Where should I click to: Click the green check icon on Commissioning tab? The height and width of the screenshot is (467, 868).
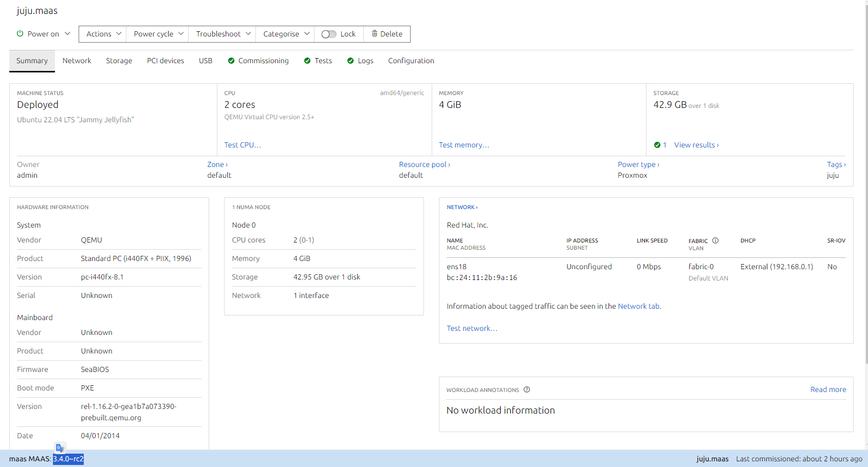pyautogui.click(x=231, y=61)
